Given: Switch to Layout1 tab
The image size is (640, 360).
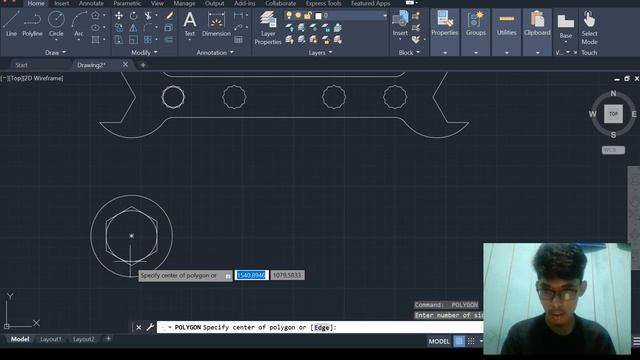Looking at the screenshot, I should (51, 339).
